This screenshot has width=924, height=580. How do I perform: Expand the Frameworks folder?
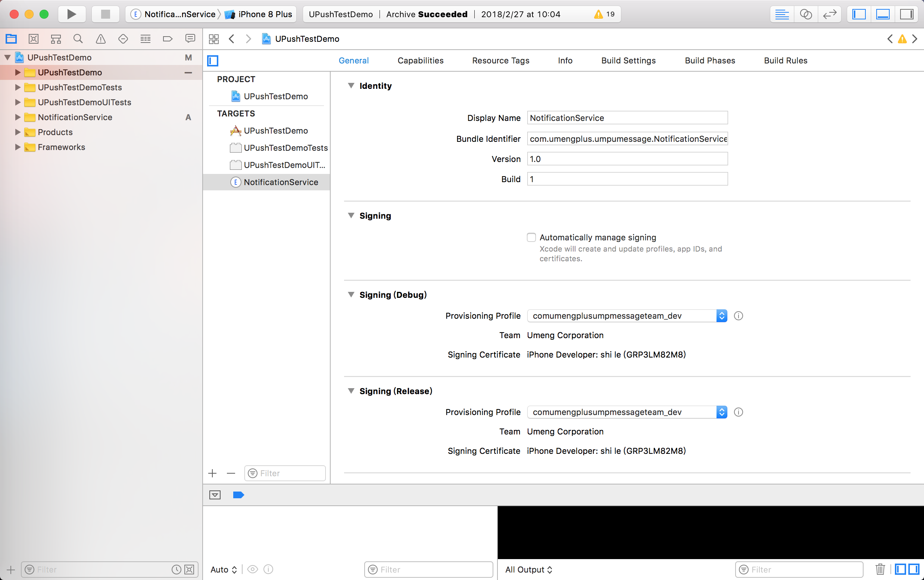tap(17, 147)
